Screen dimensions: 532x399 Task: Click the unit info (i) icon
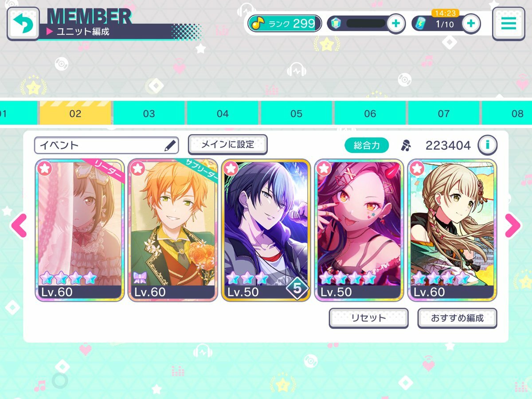point(487,145)
